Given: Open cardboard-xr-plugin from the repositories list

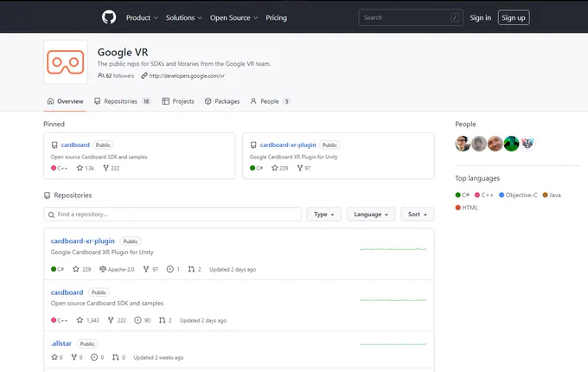Looking at the screenshot, I should pyautogui.click(x=82, y=241).
